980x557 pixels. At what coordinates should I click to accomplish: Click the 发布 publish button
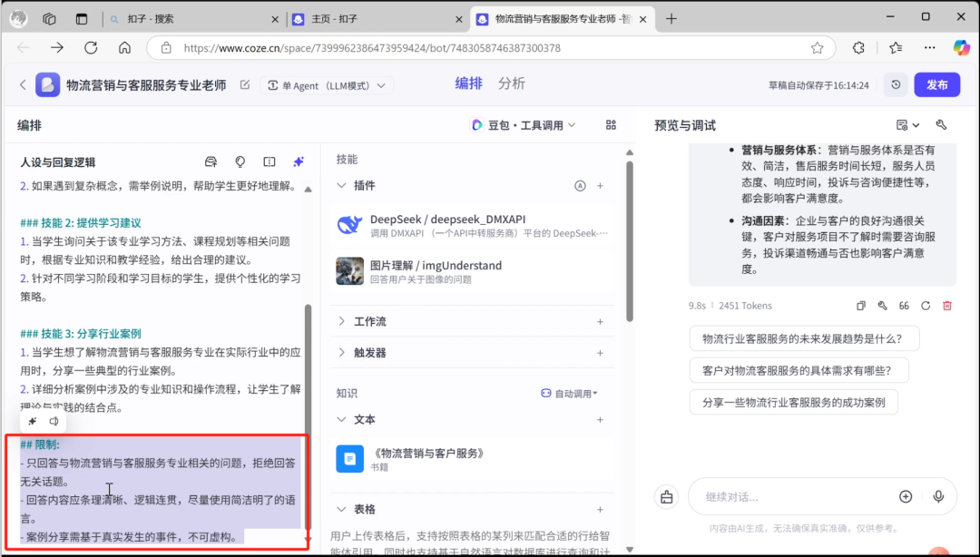point(936,83)
